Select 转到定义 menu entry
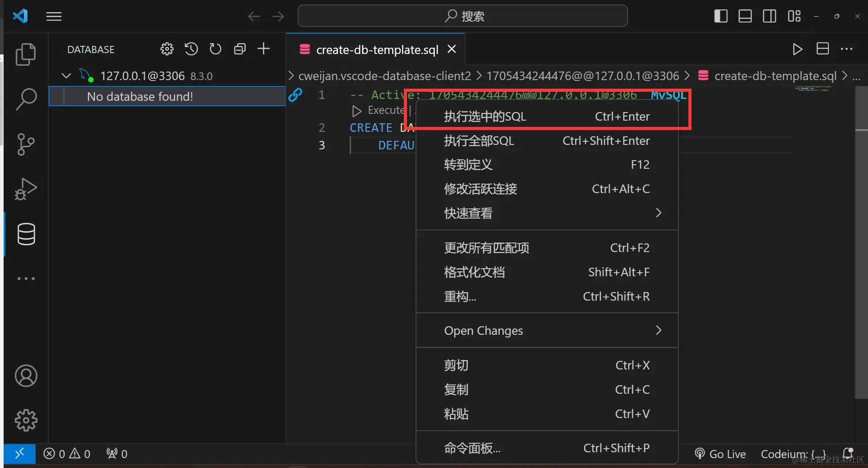Screen dimensions: 868x468 point(547,165)
